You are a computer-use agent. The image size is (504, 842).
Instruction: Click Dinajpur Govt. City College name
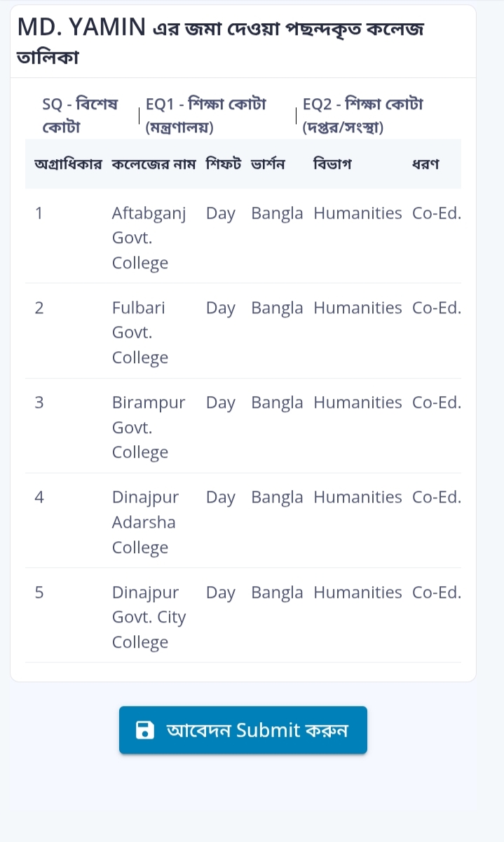[149, 617]
